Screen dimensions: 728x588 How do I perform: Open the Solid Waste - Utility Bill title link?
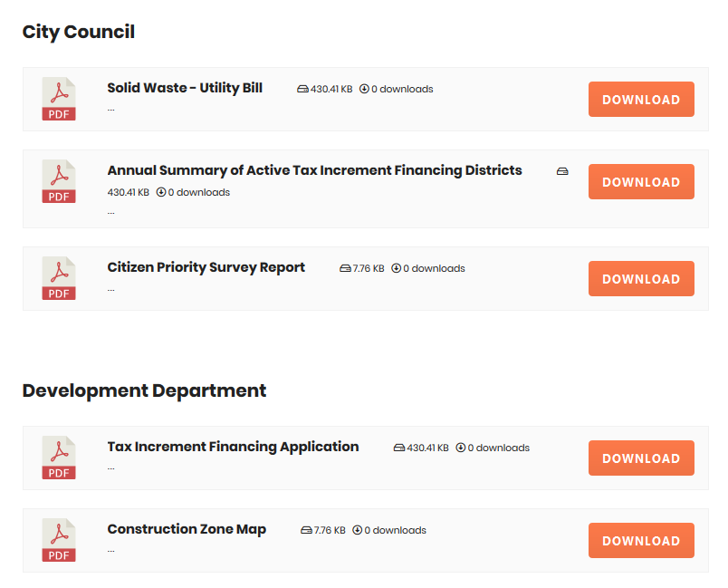pos(185,88)
